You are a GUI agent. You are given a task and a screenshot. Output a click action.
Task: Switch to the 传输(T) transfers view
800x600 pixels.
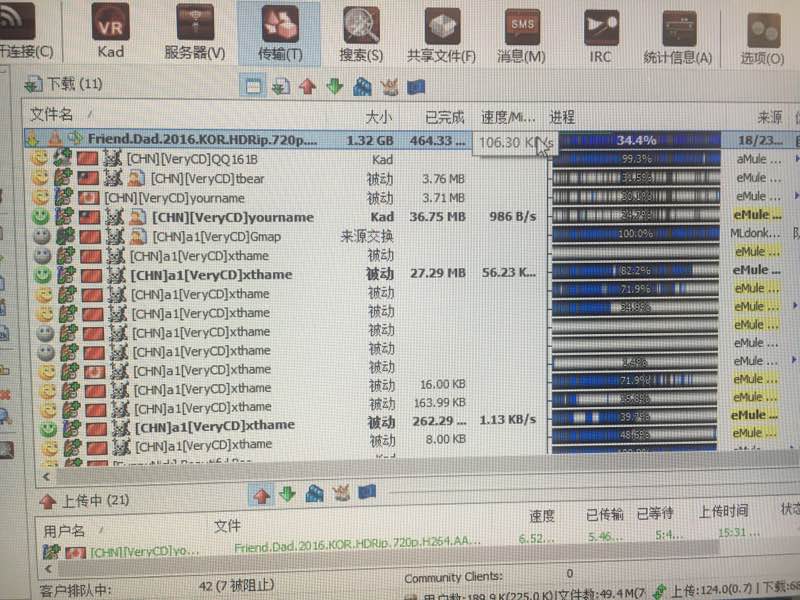pyautogui.click(x=280, y=33)
